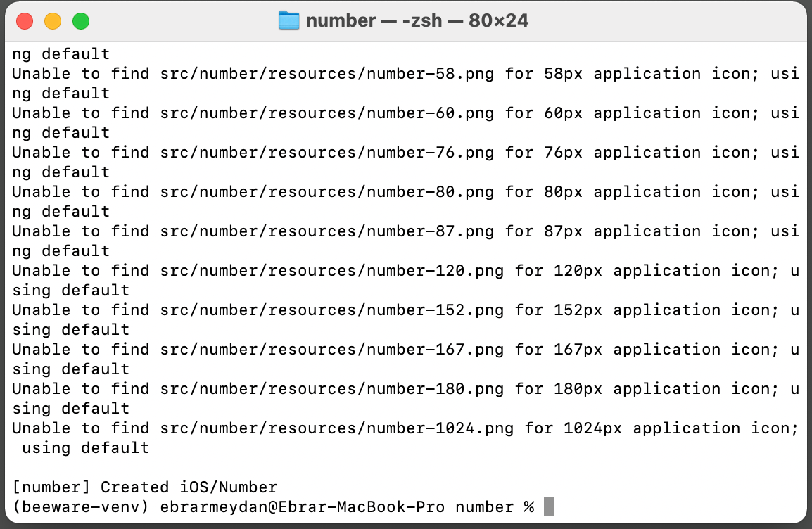The height and width of the screenshot is (529, 812).
Task: Click the terminal cursor block after the % prompt
Action: pos(549,506)
